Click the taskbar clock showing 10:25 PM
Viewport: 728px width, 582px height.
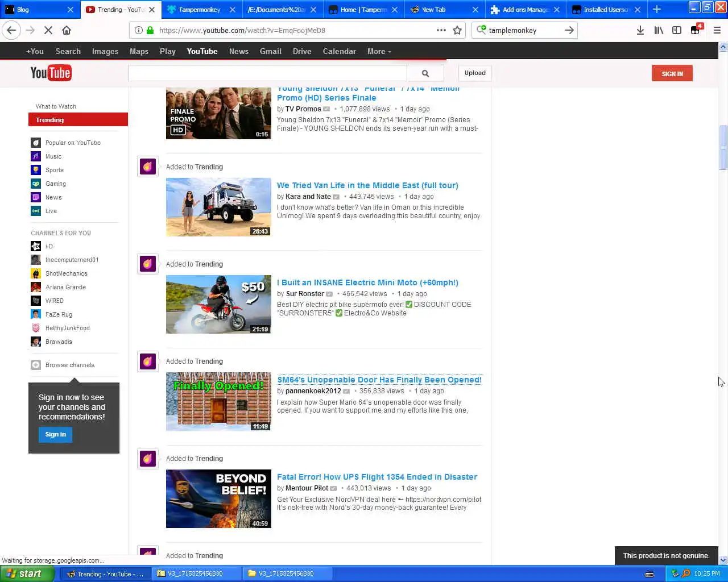pos(707,573)
